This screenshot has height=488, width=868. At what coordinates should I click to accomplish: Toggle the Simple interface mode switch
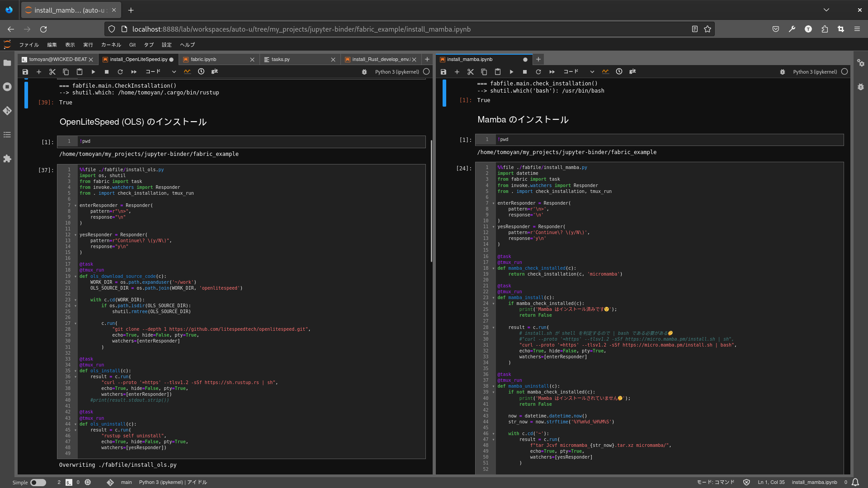point(38,483)
